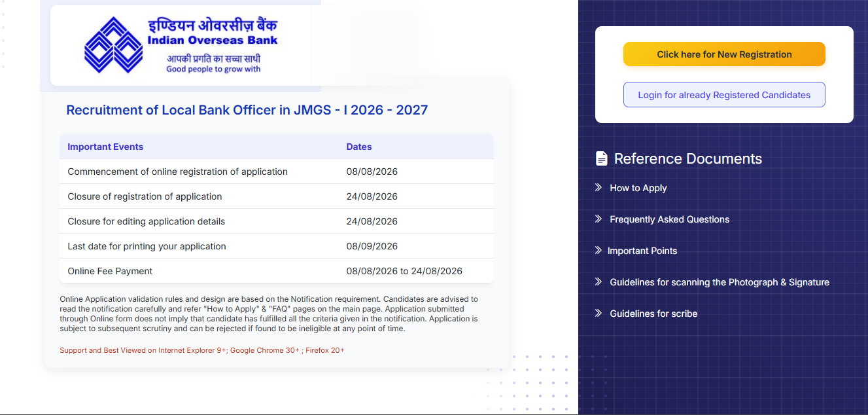Viewport: 868px width, 415px height.
Task: Click the Support and Best Viewed browser note
Action: point(202,350)
